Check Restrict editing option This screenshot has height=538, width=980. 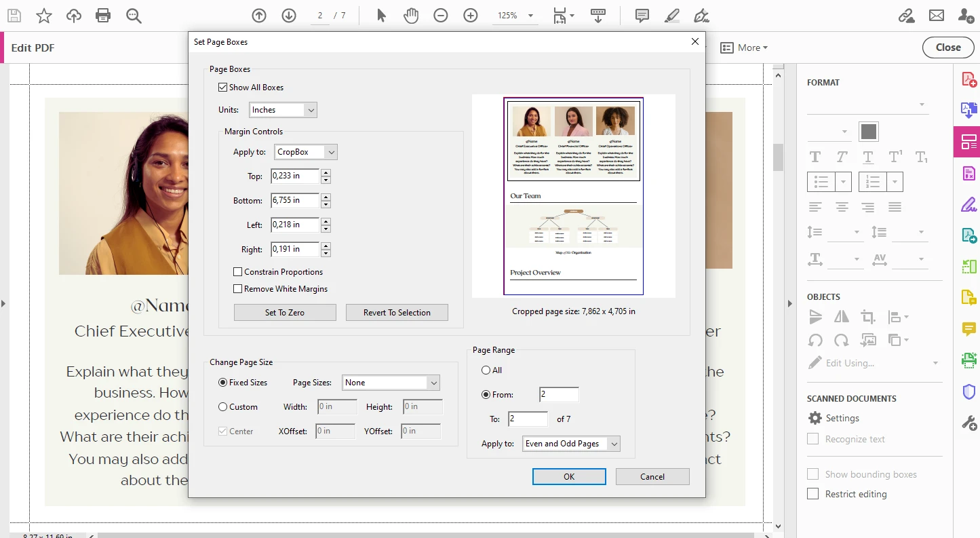[812, 494]
